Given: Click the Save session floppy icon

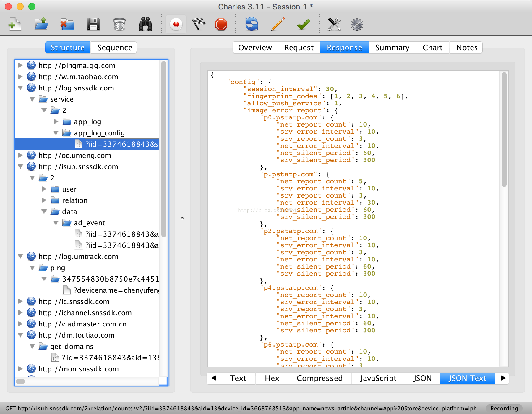Looking at the screenshot, I should click(x=93, y=24).
